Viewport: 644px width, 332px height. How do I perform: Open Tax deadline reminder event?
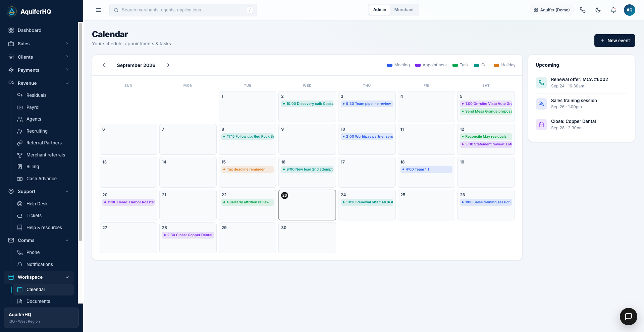(248, 170)
